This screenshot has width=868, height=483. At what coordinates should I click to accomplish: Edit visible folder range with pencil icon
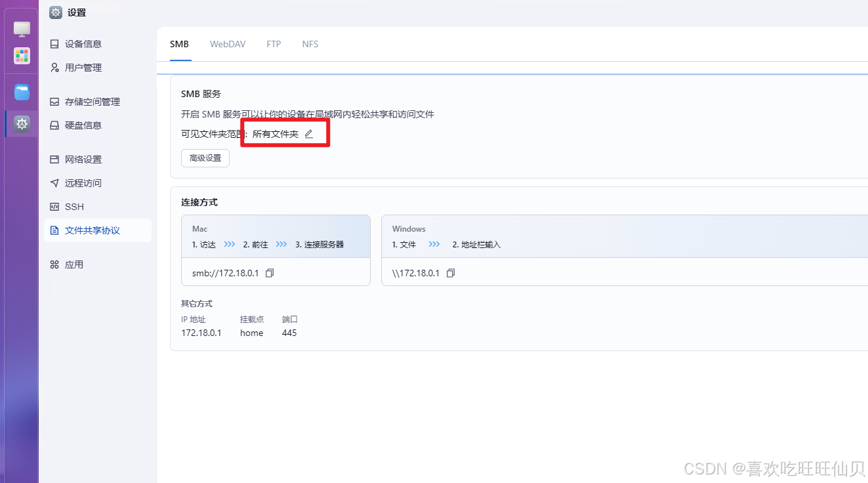click(309, 134)
